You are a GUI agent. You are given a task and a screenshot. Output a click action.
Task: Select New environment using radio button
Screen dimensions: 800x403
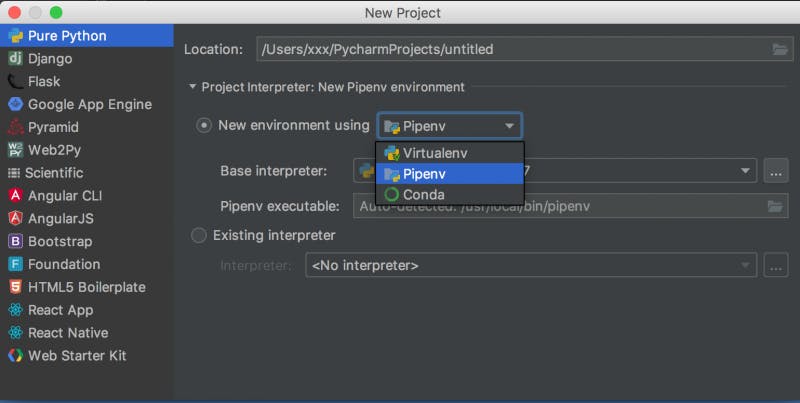[204, 126]
